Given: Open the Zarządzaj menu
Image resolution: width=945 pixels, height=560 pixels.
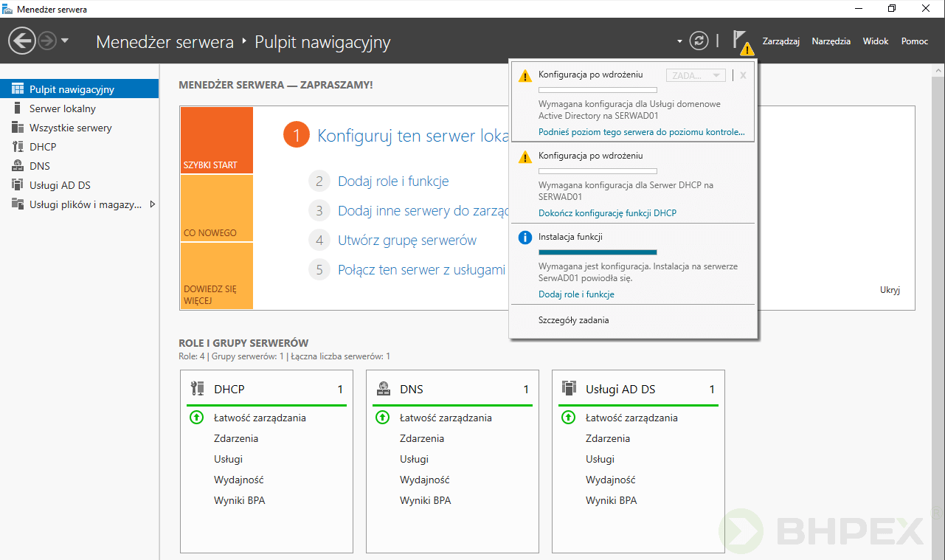Looking at the screenshot, I should tap(781, 41).
